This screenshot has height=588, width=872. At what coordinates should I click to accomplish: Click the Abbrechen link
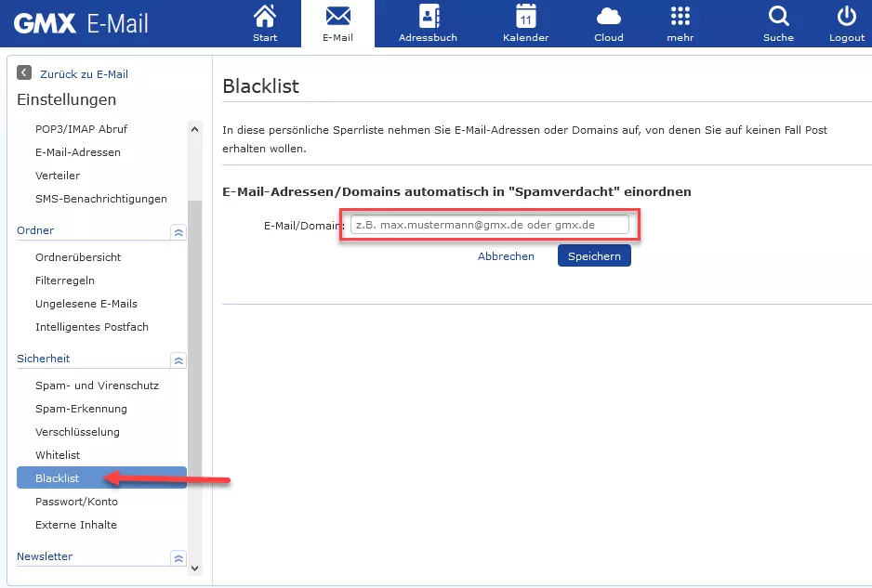click(x=506, y=256)
